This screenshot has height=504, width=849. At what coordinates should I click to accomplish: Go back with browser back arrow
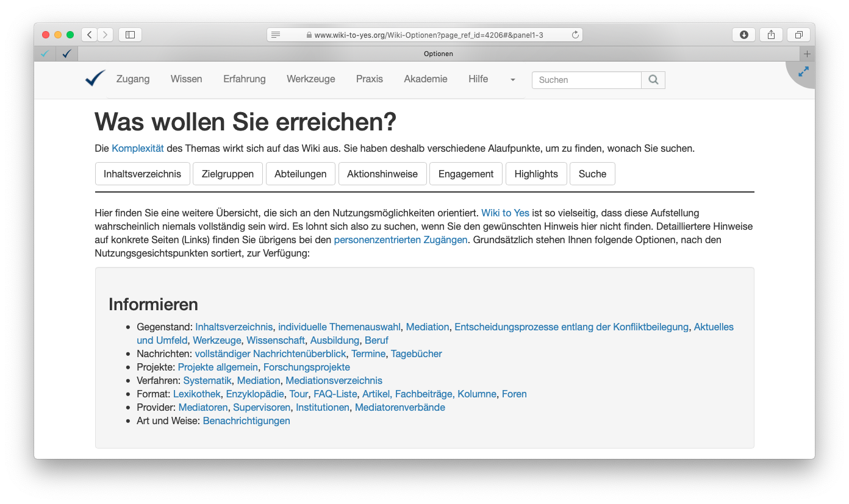pos(90,35)
